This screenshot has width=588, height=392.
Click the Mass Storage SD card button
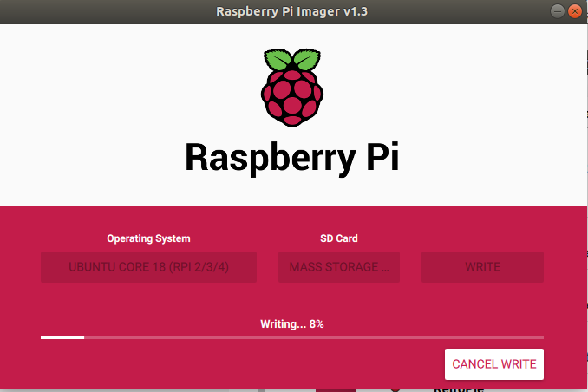coord(338,267)
